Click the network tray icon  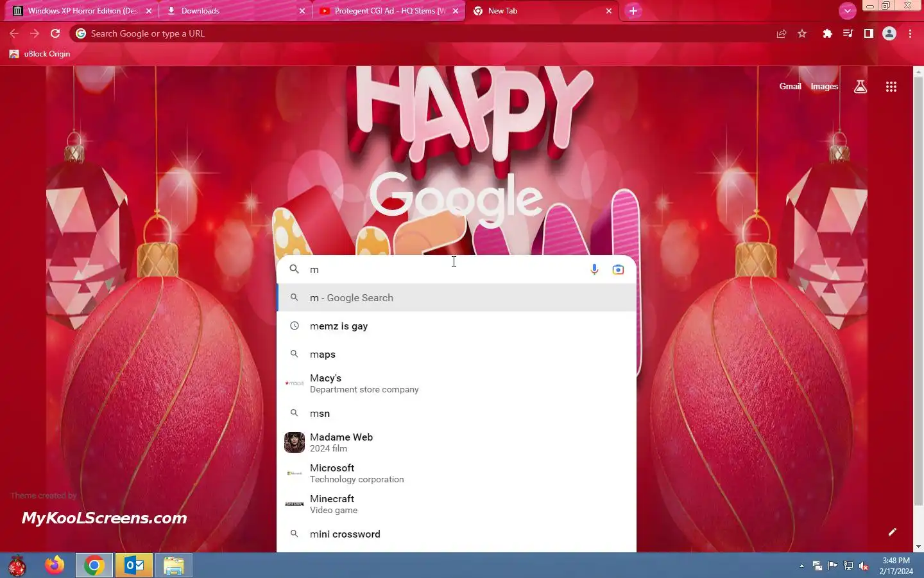(x=848, y=566)
